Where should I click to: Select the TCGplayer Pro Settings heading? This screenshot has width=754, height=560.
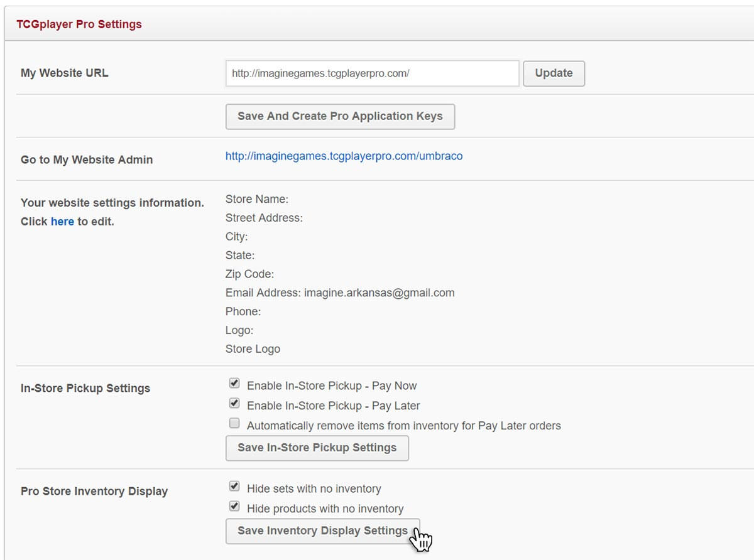79,24
